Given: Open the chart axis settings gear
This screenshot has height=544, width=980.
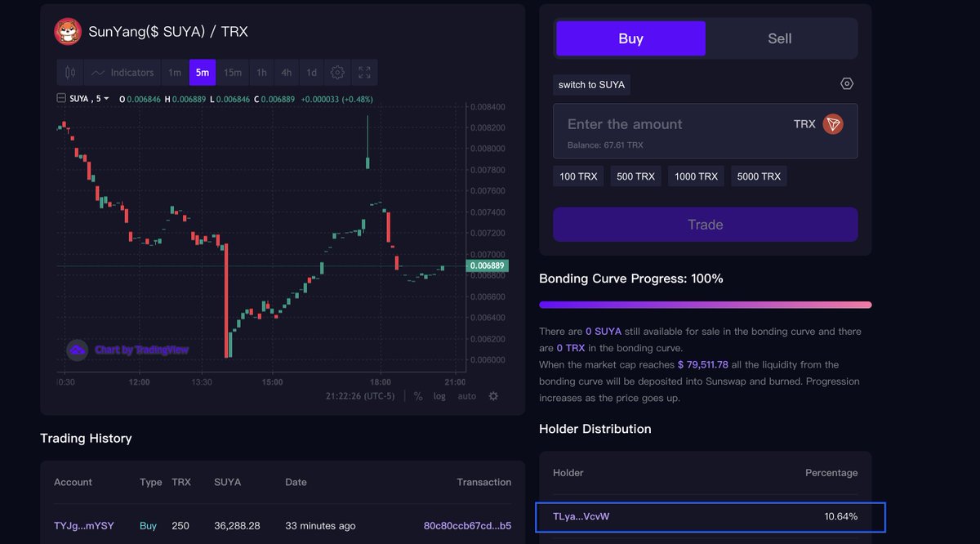Looking at the screenshot, I should [493, 396].
